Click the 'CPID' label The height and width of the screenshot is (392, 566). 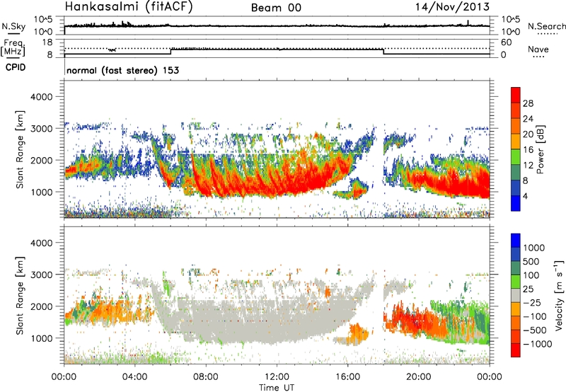[16, 67]
